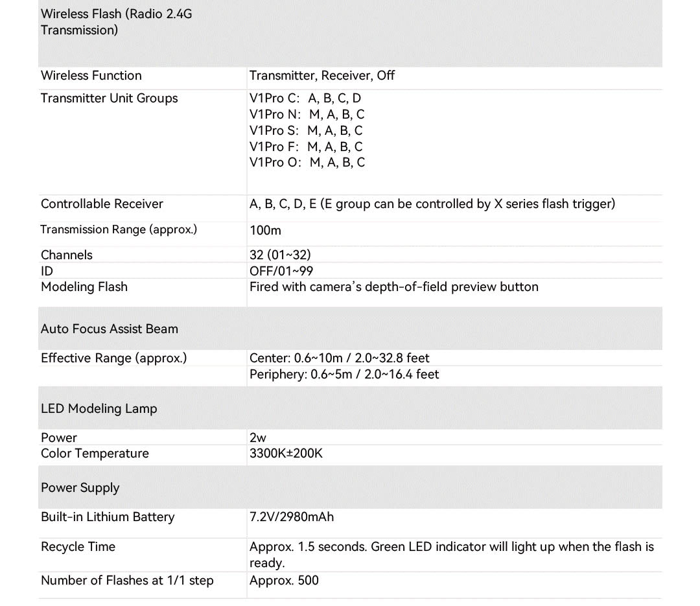Click the Power Supply section heading
This screenshot has width=700, height=606.
click(80, 488)
